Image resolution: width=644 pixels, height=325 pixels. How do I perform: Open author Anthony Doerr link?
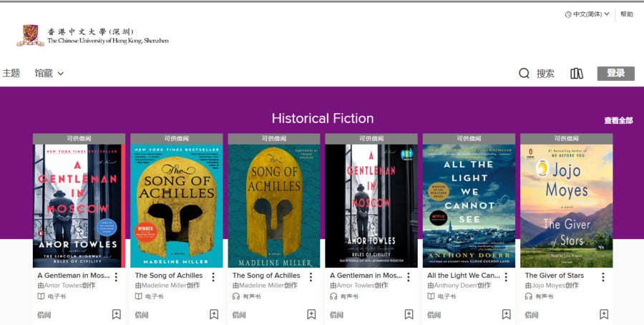click(456, 286)
